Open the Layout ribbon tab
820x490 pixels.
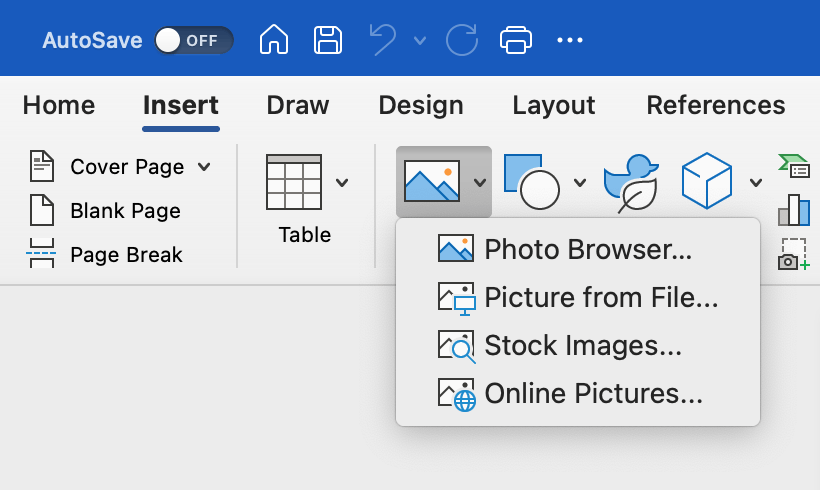[x=554, y=105]
